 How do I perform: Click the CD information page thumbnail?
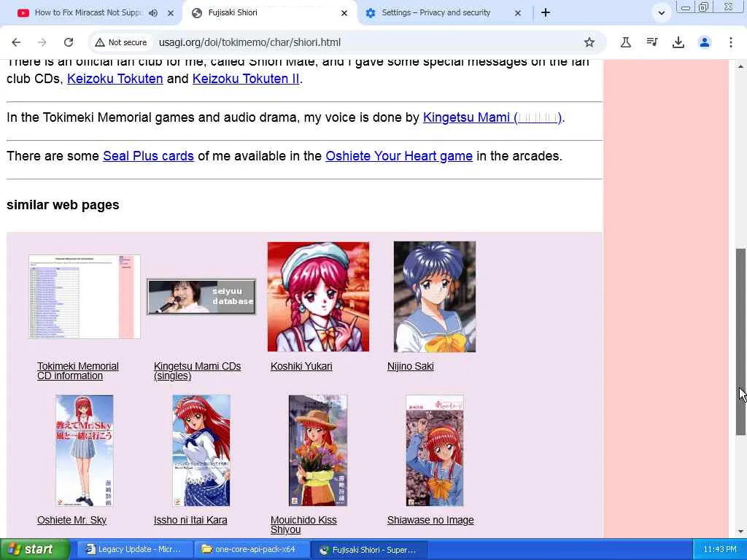click(x=85, y=297)
